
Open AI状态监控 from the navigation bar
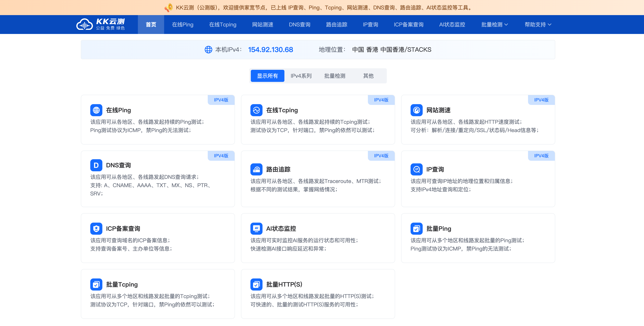452,25
